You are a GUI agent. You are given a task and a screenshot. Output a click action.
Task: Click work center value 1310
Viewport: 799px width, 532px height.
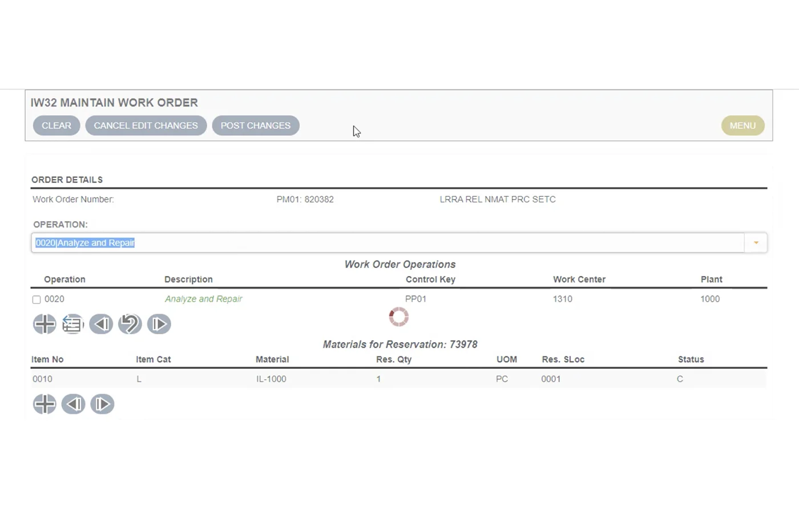[562, 299]
